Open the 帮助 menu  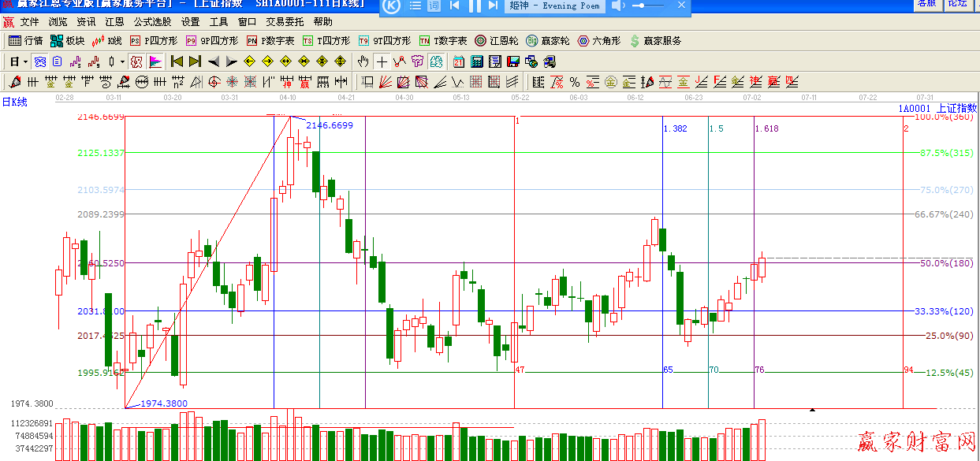point(322,22)
